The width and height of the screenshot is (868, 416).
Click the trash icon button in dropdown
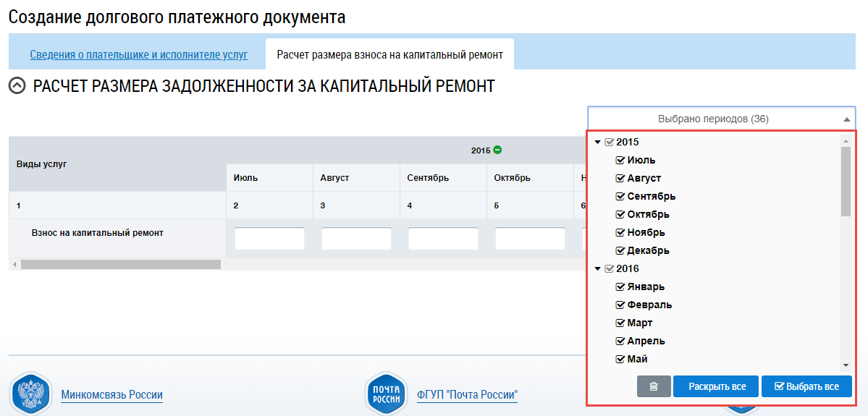tap(654, 386)
